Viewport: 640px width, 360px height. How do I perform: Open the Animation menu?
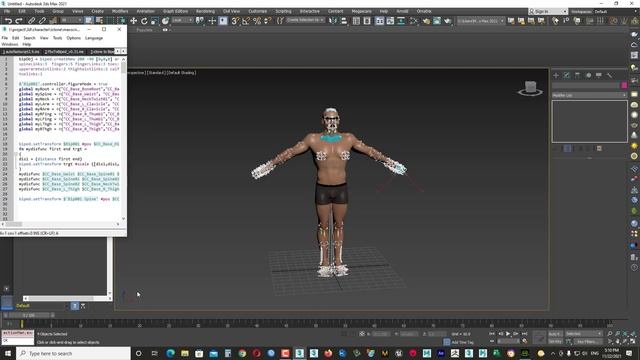click(145, 11)
